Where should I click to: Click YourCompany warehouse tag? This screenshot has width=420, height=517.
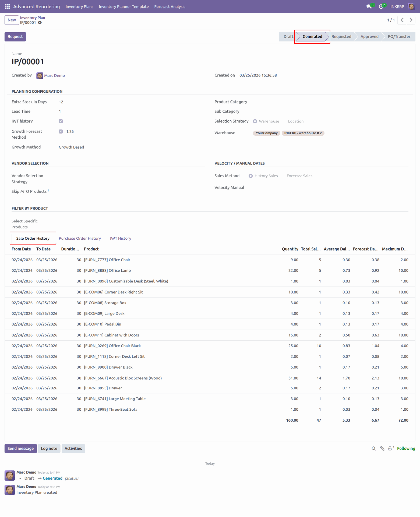pos(266,133)
